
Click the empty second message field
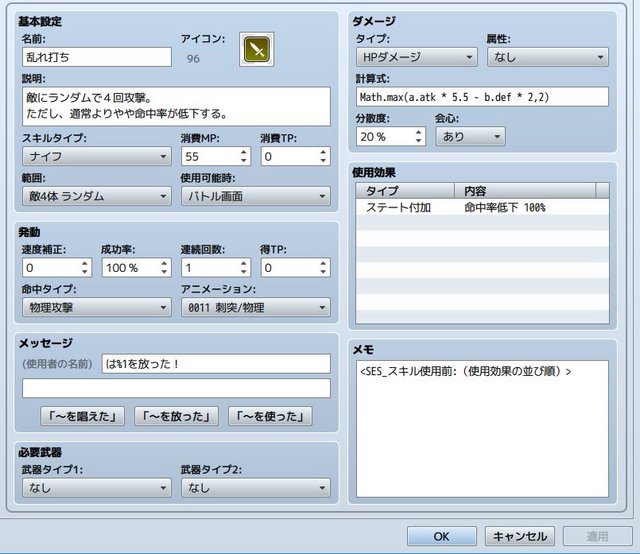(x=176, y=388)
